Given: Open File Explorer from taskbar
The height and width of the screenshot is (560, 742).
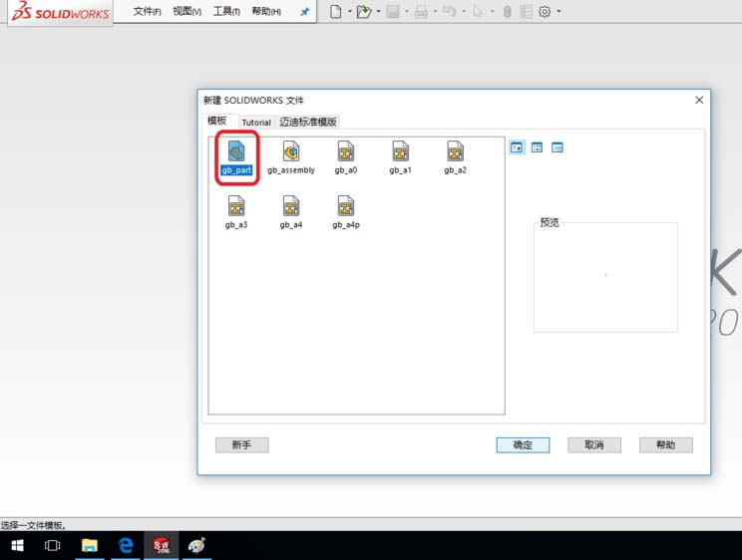Looking at the screenshot, I should 90,546.
